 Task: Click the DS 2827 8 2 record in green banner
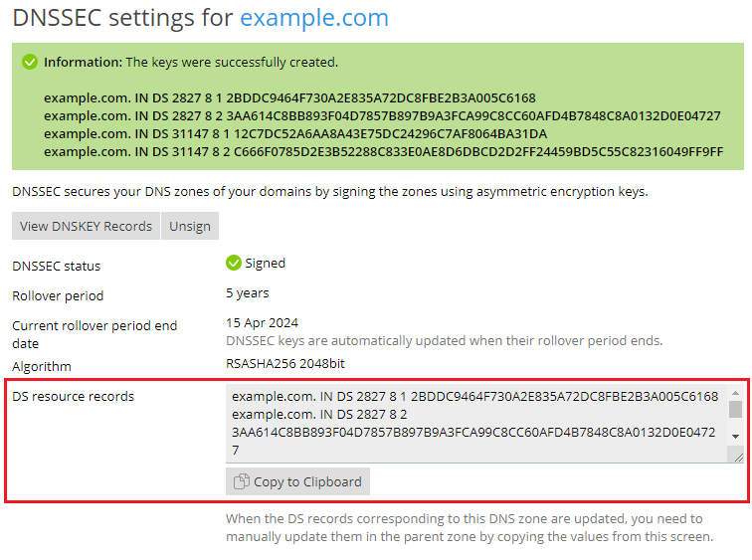[382, 115]
